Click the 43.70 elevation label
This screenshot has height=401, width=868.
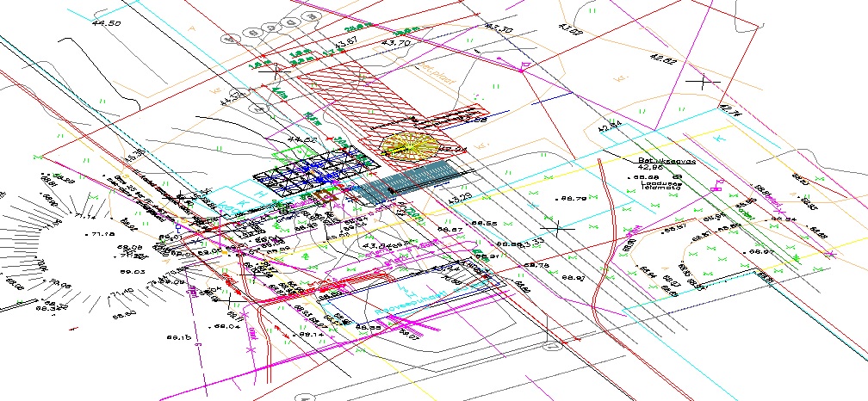click(x=405, y=41)
